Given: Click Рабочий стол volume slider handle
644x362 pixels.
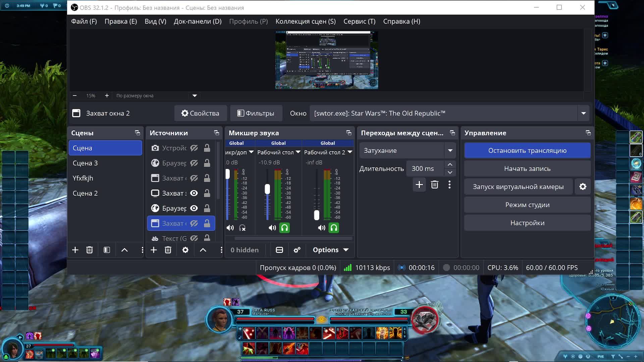Looking at the screenshot, I should point(267,189).
